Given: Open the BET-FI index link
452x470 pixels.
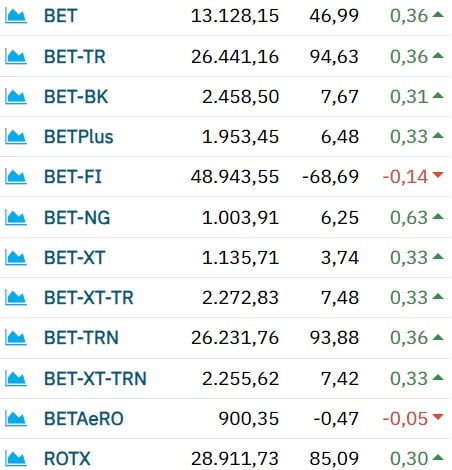Looking at the screenshot, I should click(x=73, y=177).
